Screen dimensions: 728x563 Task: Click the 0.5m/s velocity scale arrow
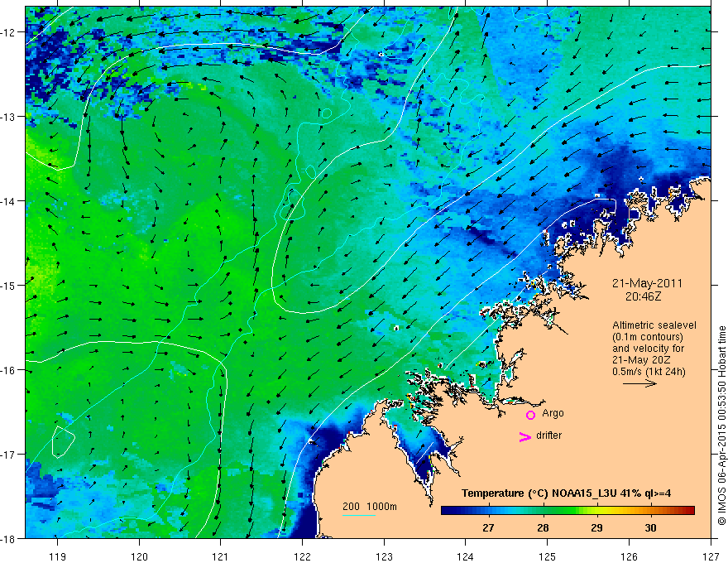tap(639, 383)
